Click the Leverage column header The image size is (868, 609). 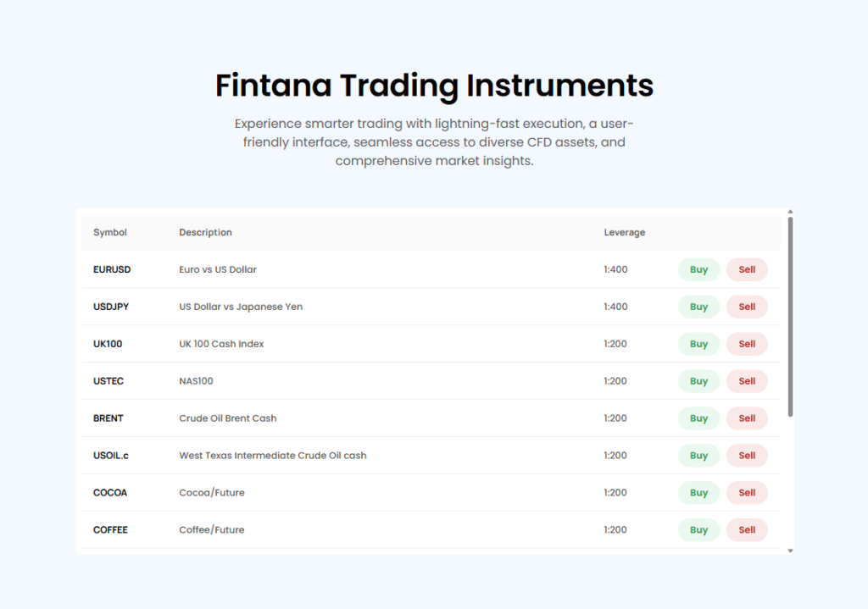tap(624, 232)
